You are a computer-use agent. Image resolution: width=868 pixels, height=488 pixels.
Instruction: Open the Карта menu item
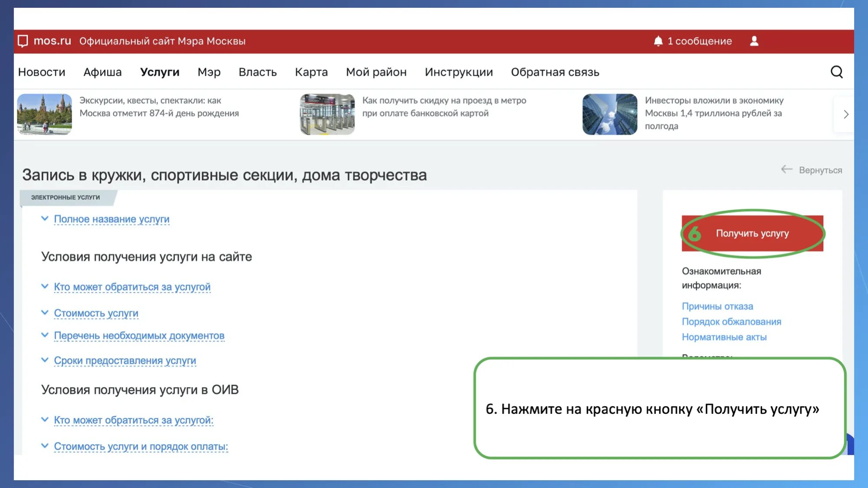311,72
